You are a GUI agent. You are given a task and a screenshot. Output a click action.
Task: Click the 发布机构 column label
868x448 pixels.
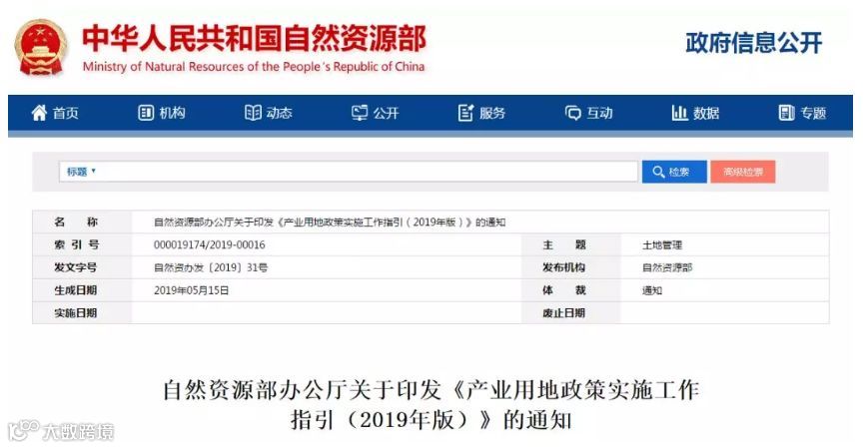[x=564, y=267]
